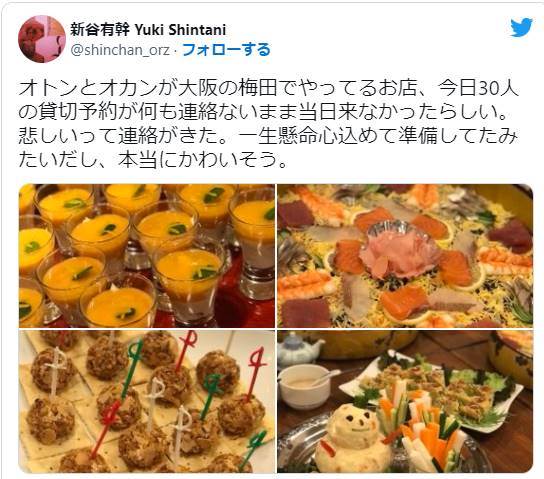Viewport: 544px width, 479px height.
Task: Open the photo of orange dessert glasses
Action: click(x=147, y=256)
